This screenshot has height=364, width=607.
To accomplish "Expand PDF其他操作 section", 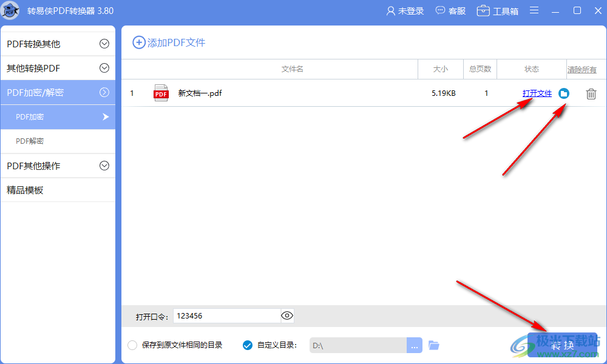I will pos(58,166).
